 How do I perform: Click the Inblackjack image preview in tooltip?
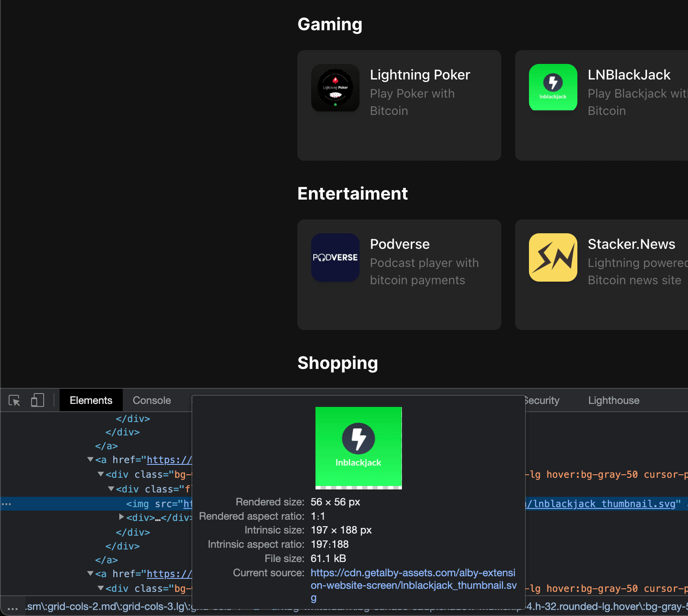tap(359, 448)
